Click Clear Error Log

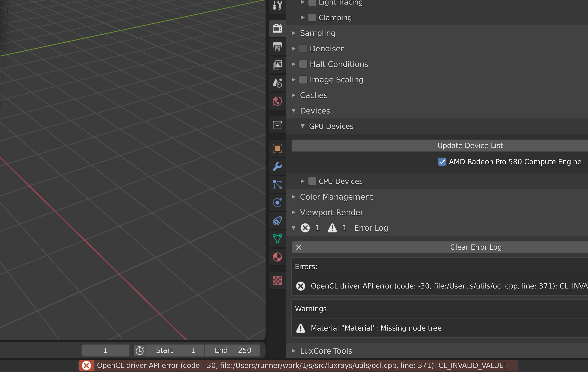coord(476,247)
